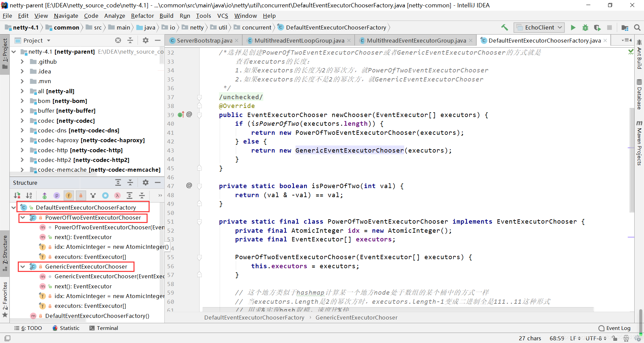Open the hidden editor tabs list dropdown

(626, 40)
